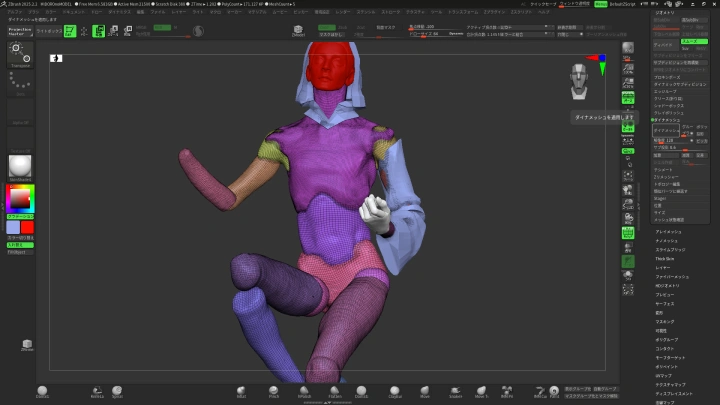Viewport: 720px width, 405px height.
Task: Expand the アレイメッシュ subpalette
Action: [x=668, y=232]
